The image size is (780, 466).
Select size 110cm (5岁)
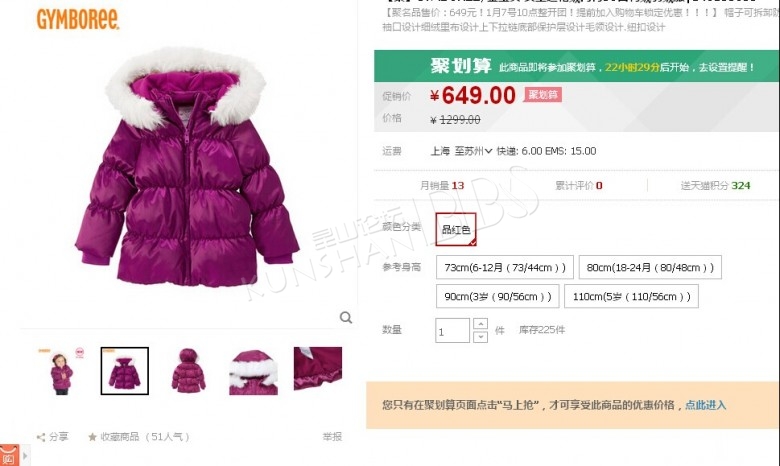pos(631,296)
